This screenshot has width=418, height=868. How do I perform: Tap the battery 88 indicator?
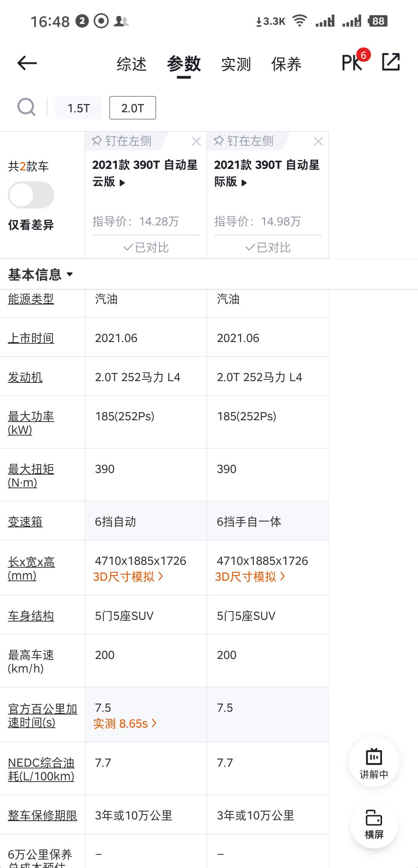(x=378, y=21)
